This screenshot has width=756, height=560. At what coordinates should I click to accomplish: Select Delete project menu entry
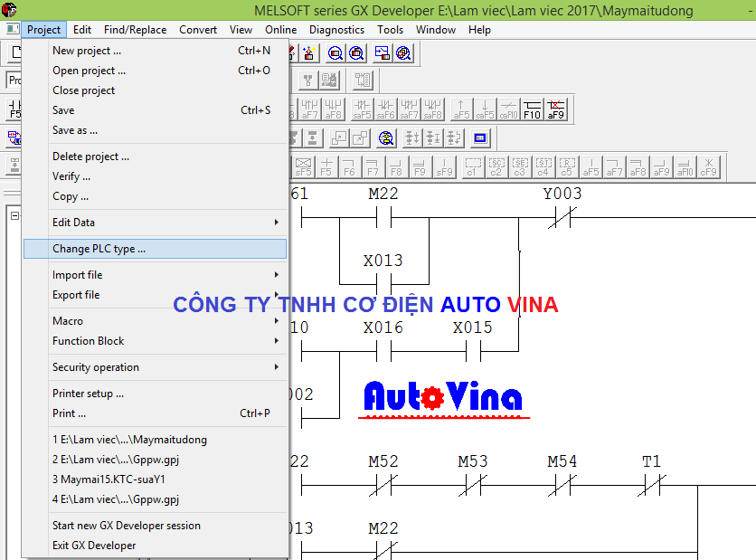coord(155,157)
